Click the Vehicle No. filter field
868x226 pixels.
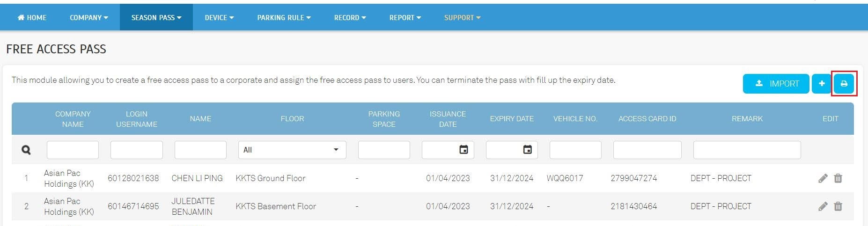click(x=575, y=150)
